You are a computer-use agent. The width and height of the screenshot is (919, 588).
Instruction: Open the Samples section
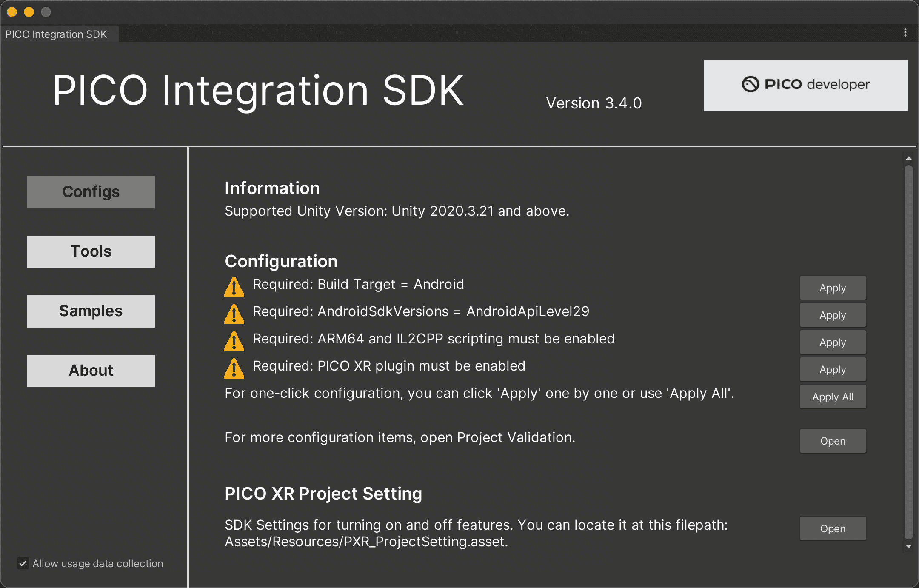click(x=91, y=311)
